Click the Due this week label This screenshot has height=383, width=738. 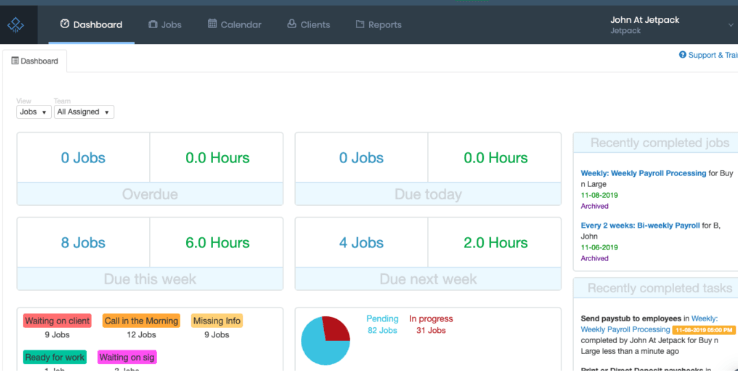click(x=150, y=279)
